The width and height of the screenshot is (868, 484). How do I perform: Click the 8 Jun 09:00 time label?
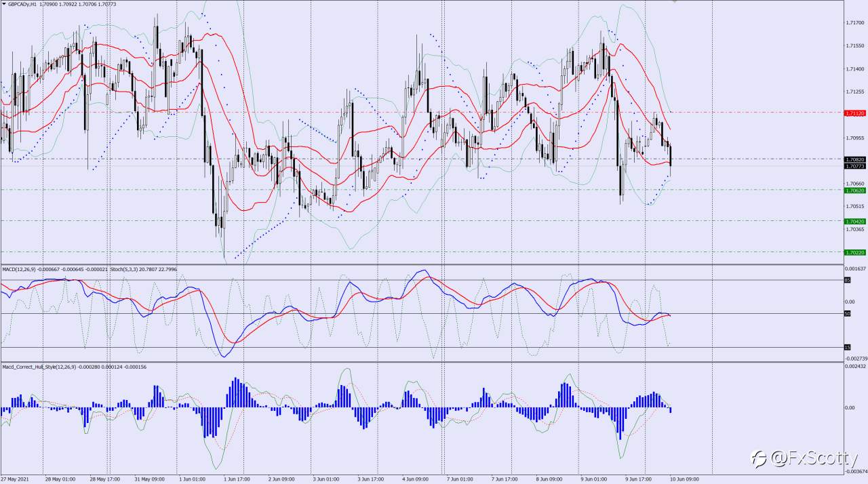coord(549,479)
